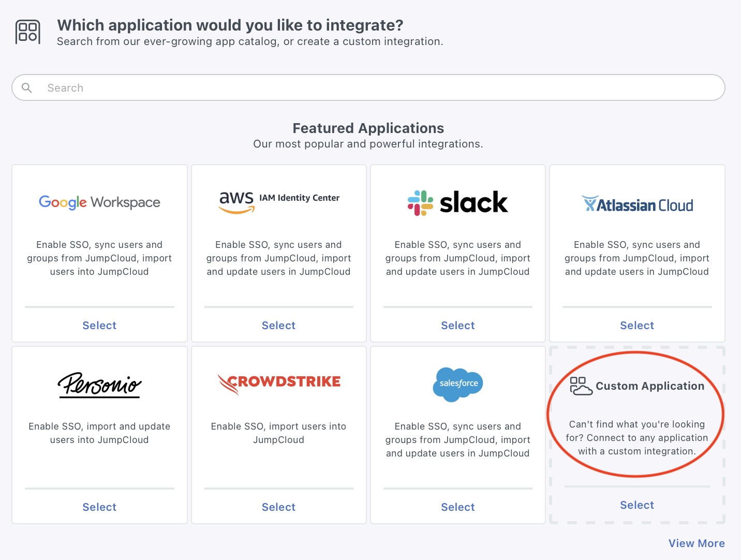The width and height of the screenshot is (741, 560).
Task: Click the AWS IAM Identity Center logo
Action: (278, 202)
